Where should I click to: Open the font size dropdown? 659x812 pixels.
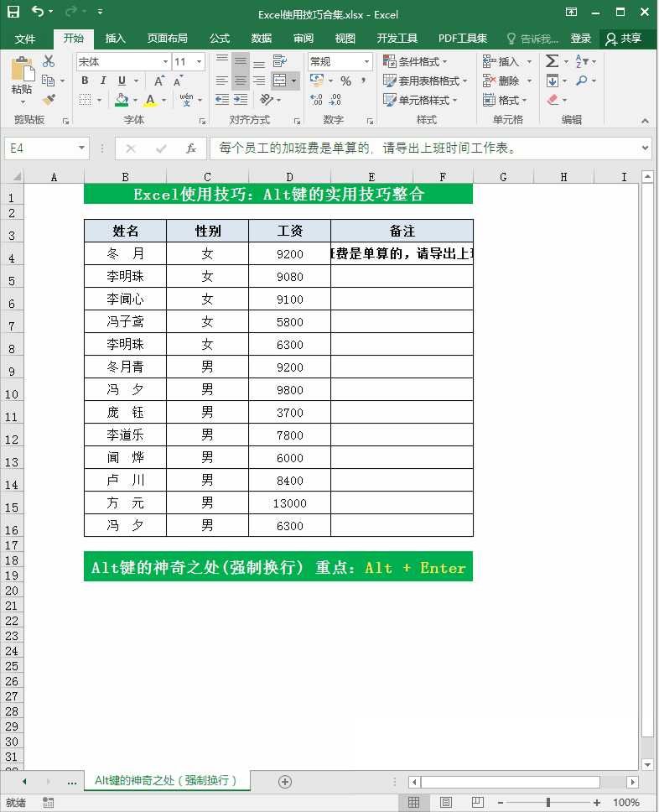click(199, 61)
